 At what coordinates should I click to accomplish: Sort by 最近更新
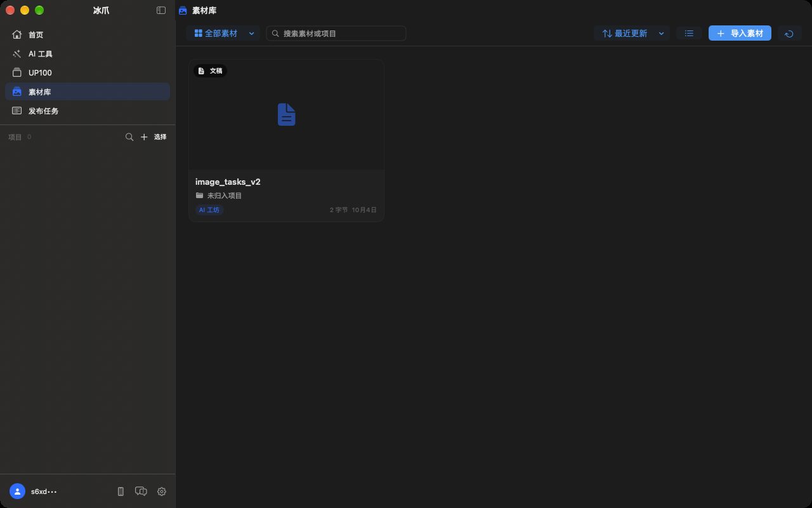tap(625, 34)
